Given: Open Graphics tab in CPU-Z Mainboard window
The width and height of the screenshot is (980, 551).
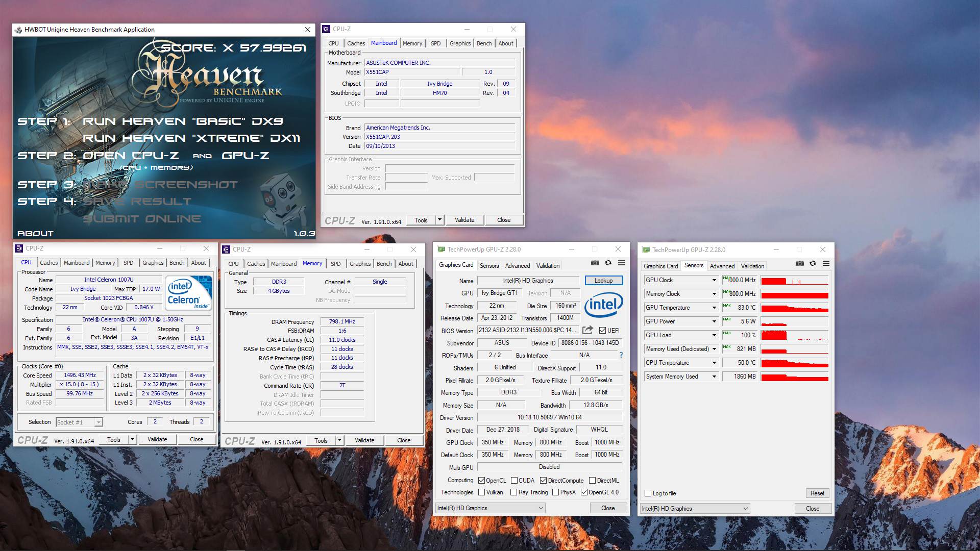Looking at the screenshot, I should click(x=460, y=43).
